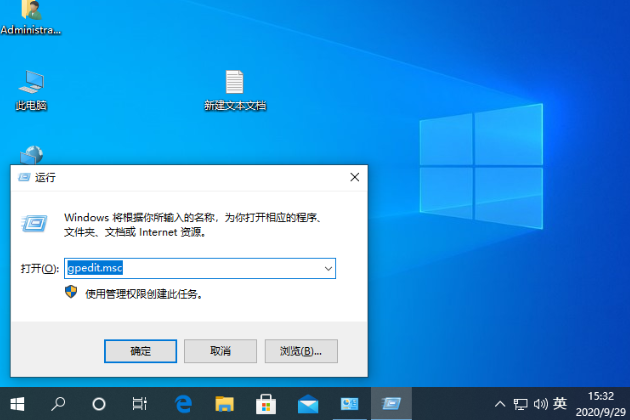Open Task View on taskbar
630x420 pixels.
pos(140,404)
